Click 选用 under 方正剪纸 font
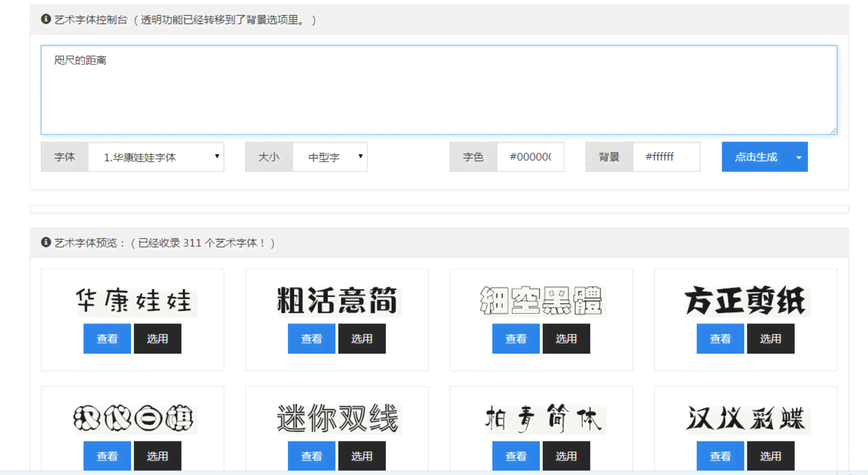The width and height of the screenshot is (868, 475). coord(771,338)
